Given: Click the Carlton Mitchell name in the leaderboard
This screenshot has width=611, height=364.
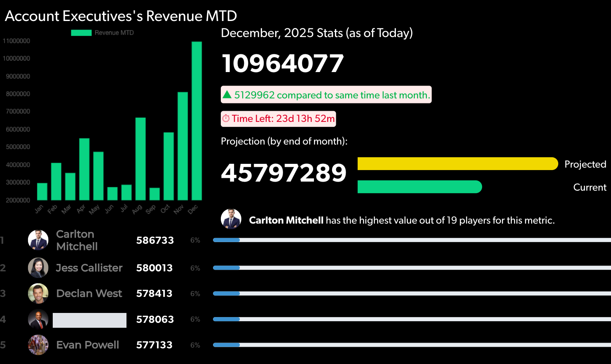Looking at the screenshot, I should point(77,240).
